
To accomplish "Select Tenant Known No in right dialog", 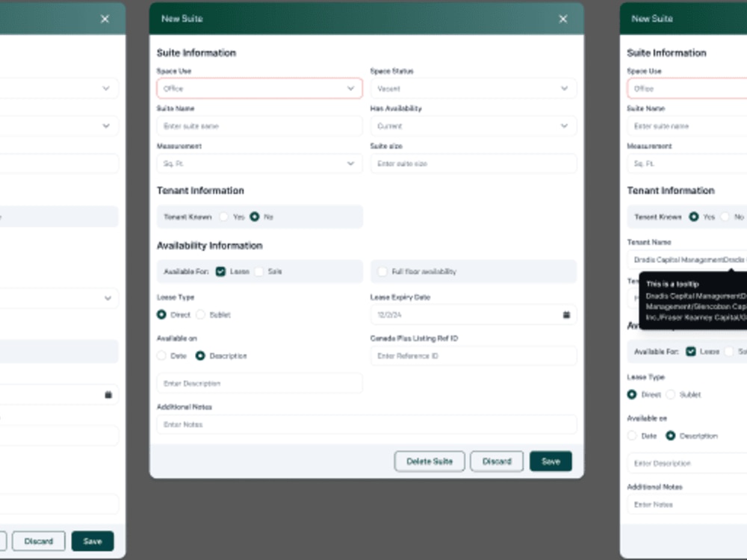I will pyautogui.click(x=725, y=217).
